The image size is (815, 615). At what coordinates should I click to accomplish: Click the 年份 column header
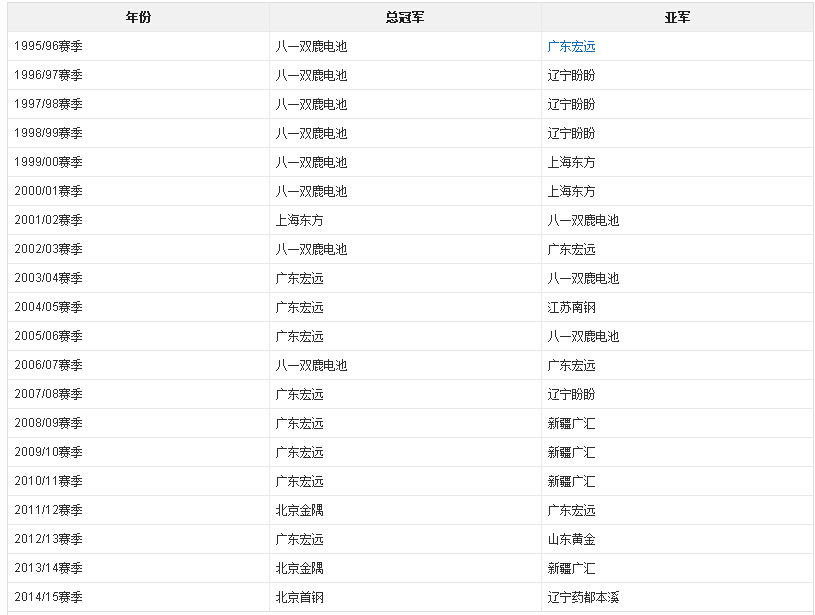tap(138, 17)
